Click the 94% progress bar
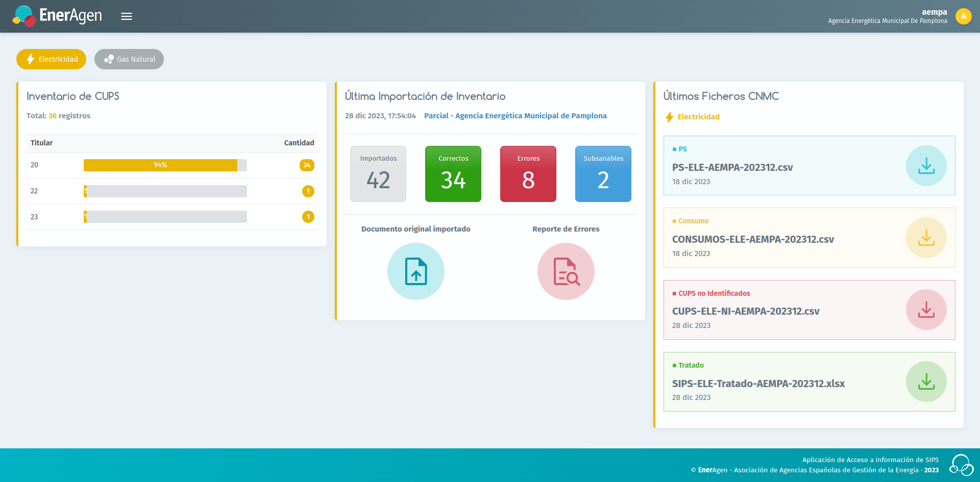 (x=165, y=165)
